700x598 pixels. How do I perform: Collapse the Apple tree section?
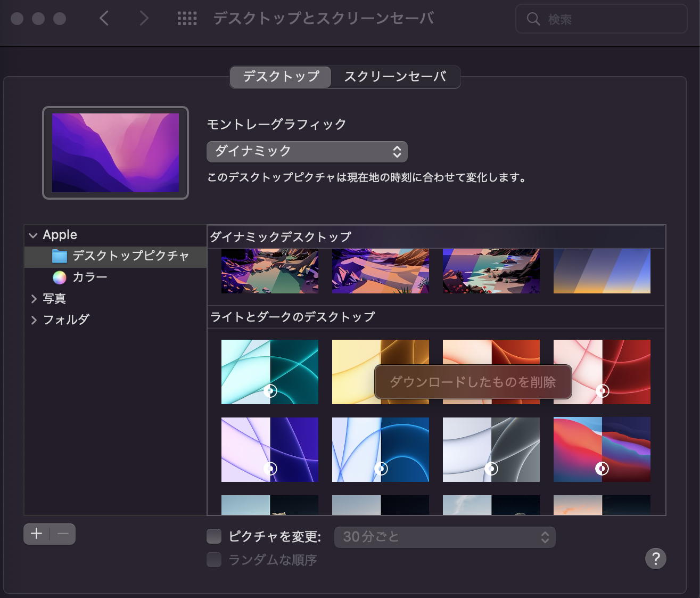pyautogui.click(x=34, y=235)
